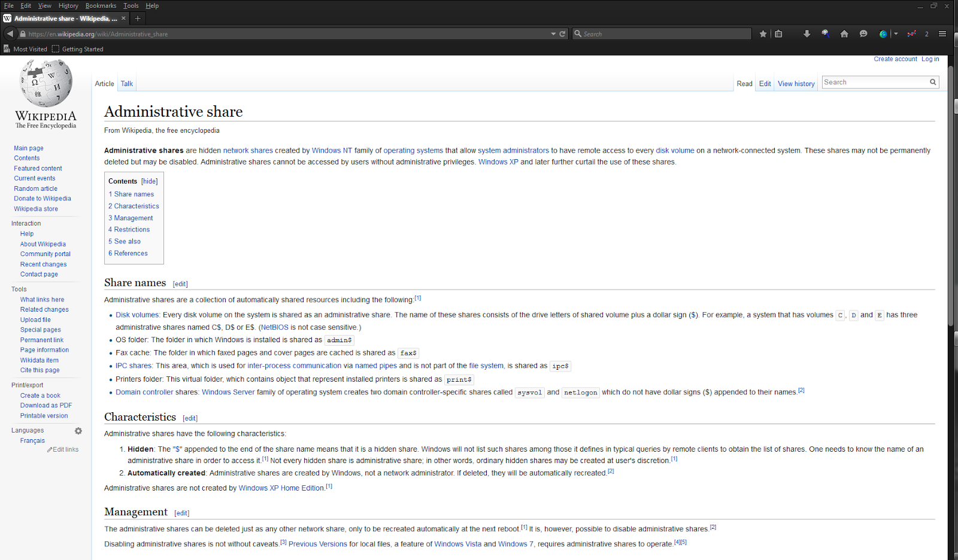Viewport: 958px width, 560px height.
Task: Click the green globe add-on icon
Action: pyautogui.click(x=883, y=34)
